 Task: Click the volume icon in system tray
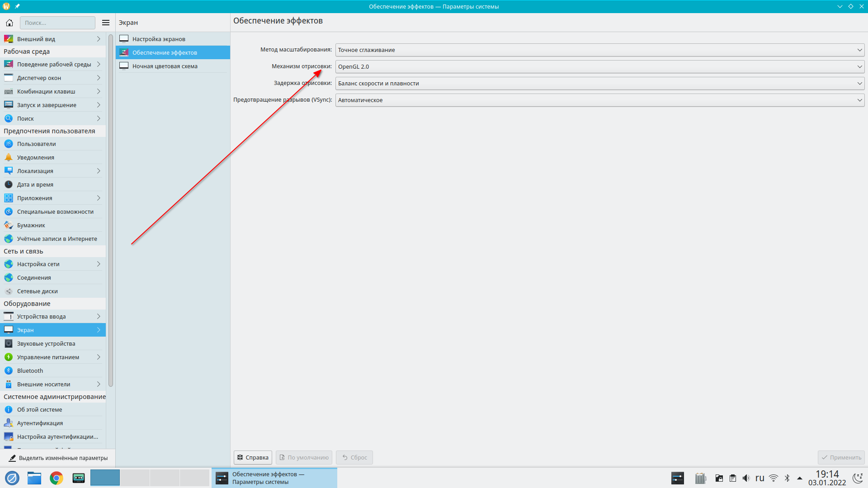pyautogui.click(x=746, y=478)
